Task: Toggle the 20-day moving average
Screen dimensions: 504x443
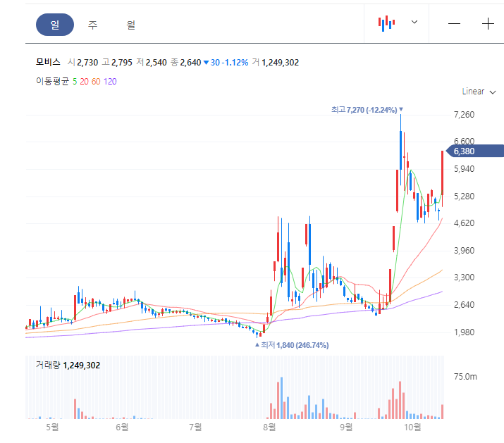Action: click(x=84, y=82)
